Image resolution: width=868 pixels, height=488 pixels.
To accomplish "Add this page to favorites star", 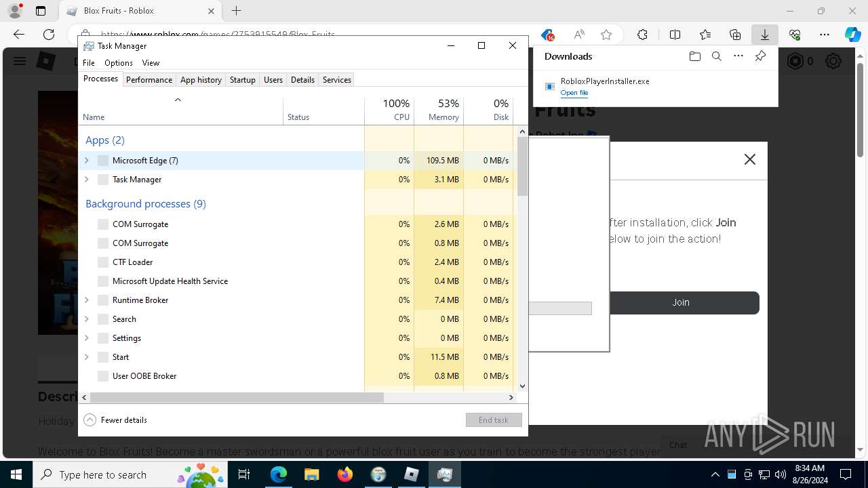I will (x=606, y=35).
